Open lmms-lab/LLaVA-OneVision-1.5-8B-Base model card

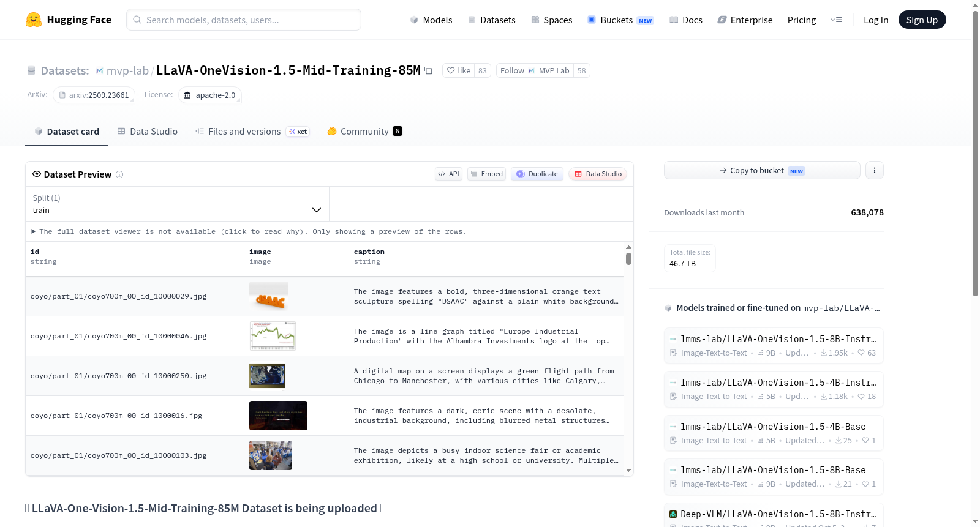click(x=774, y=477)
